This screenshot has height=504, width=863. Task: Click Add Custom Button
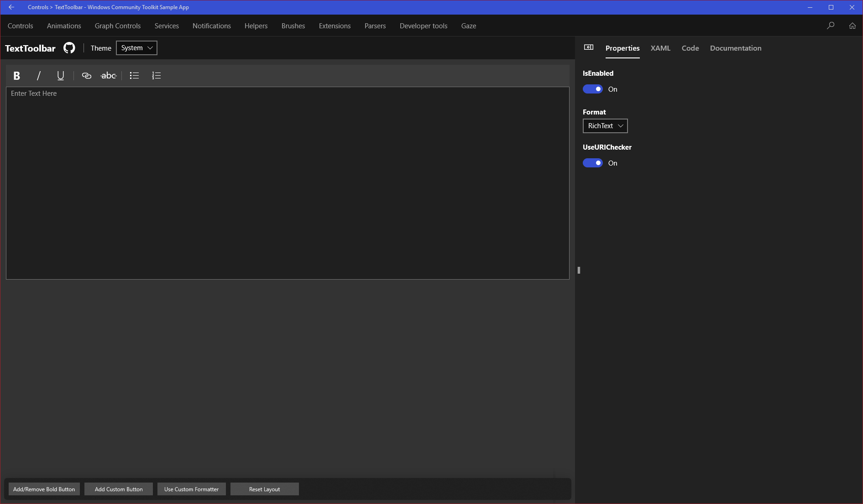[x=119, y=489]
